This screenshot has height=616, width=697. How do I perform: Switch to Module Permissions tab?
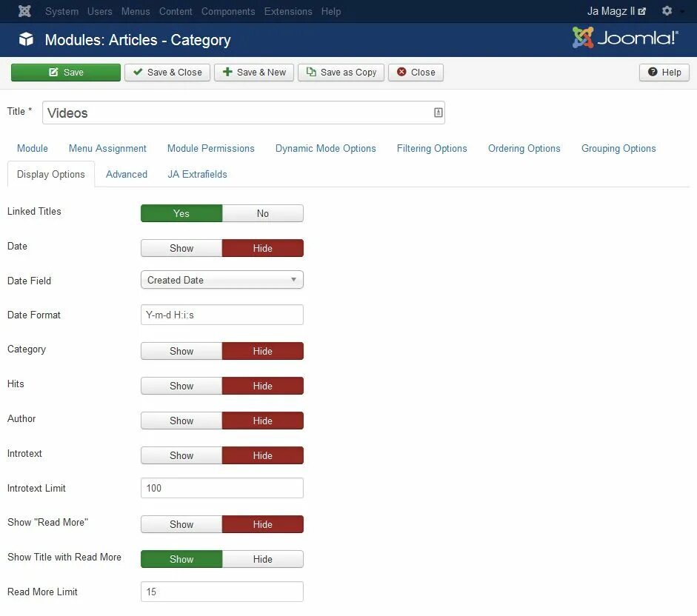210,148
